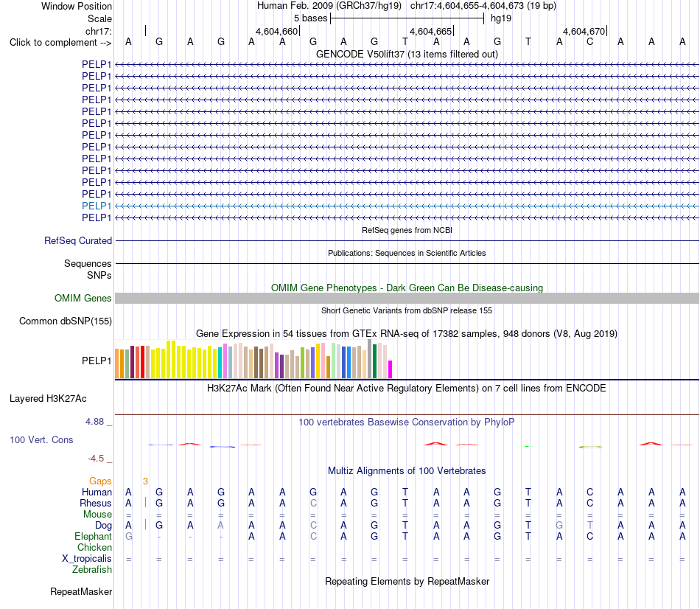Click the C base in the top sequence row

coord(589,41)
